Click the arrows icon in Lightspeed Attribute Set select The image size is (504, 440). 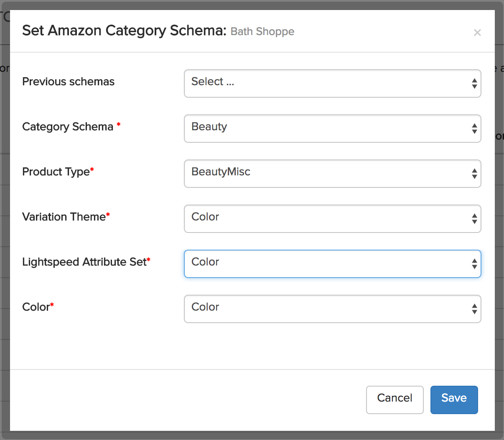pos(474,264)
